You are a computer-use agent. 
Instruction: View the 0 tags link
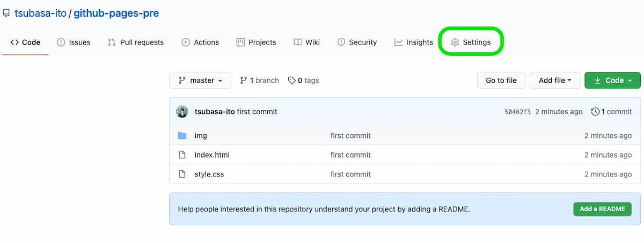pos(304,80)
